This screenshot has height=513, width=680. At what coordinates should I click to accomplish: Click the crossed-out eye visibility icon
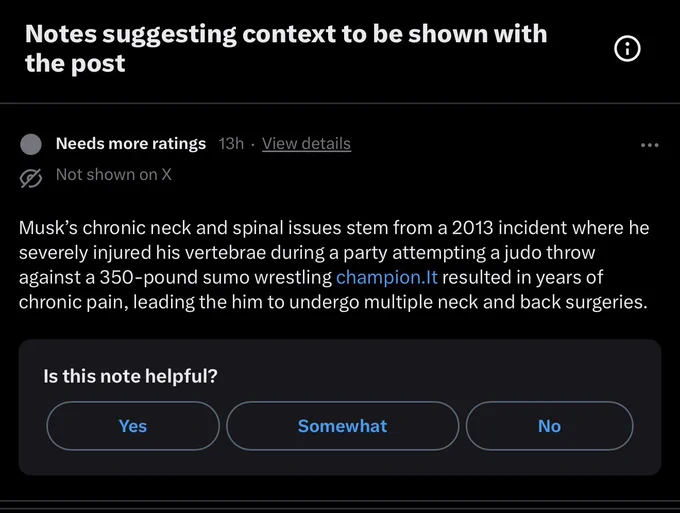(x=31, y=177)
